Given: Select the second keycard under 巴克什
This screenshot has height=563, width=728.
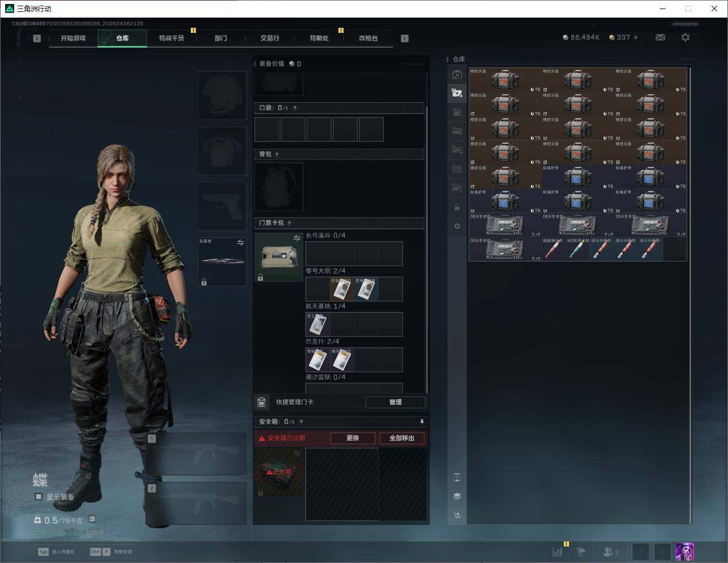Looking at the screenshot, I should pos(342,360).
